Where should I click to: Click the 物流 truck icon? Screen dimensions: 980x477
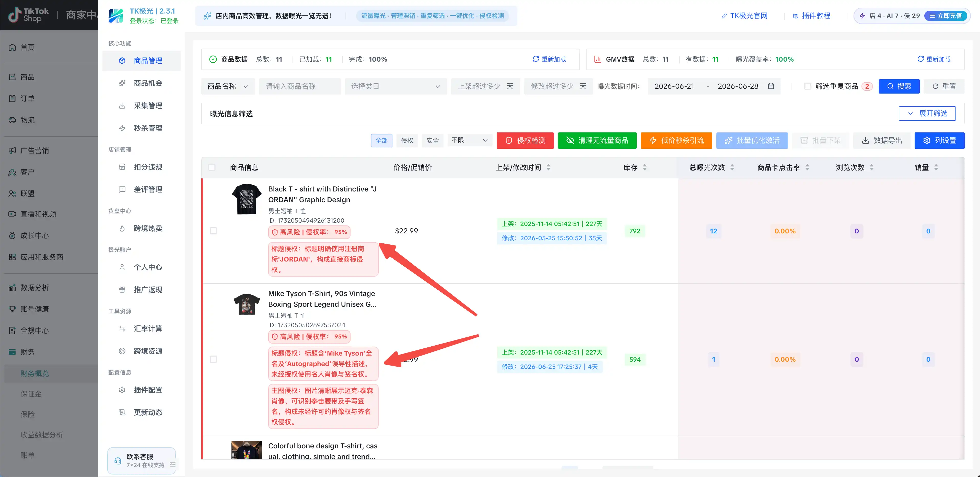12,120
